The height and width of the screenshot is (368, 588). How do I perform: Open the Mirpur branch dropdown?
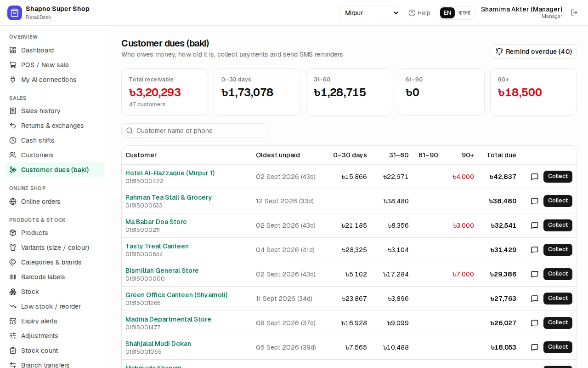[x=369, y=13]
